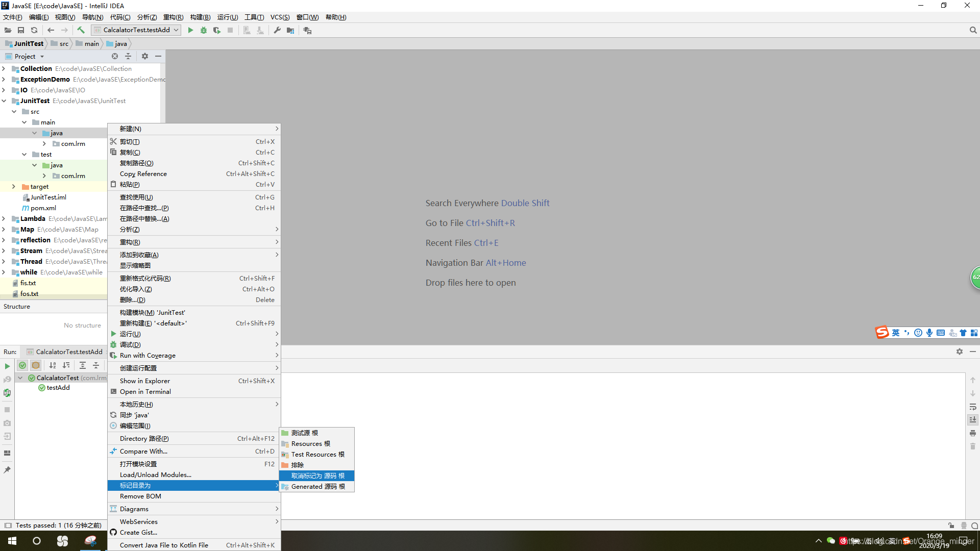Click the Windows Start button

(12, 541)
